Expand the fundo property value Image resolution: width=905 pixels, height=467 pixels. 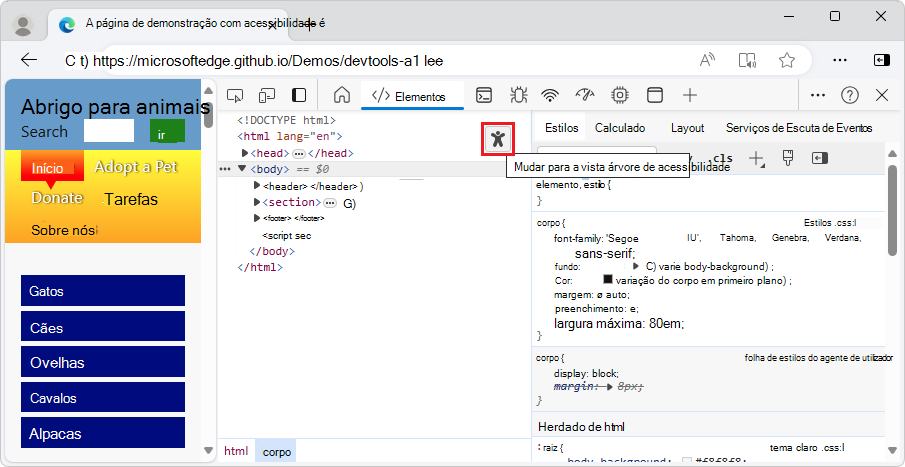click(x=635, y=266)
